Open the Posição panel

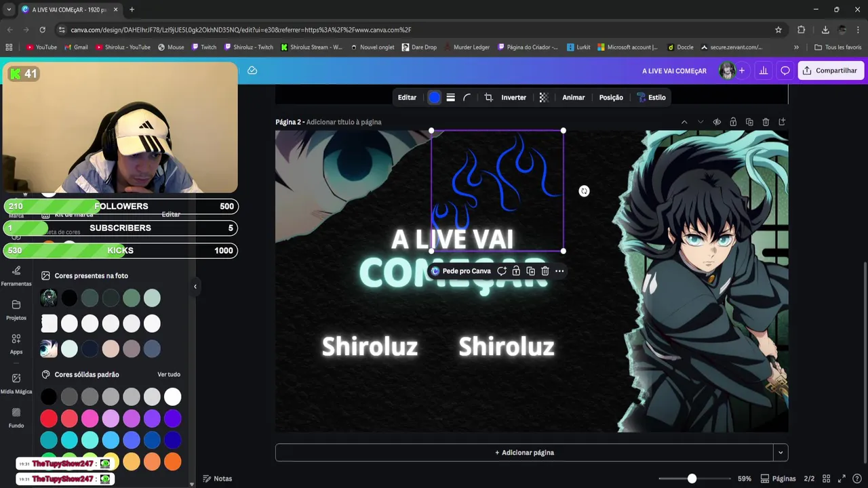(611, 98)
